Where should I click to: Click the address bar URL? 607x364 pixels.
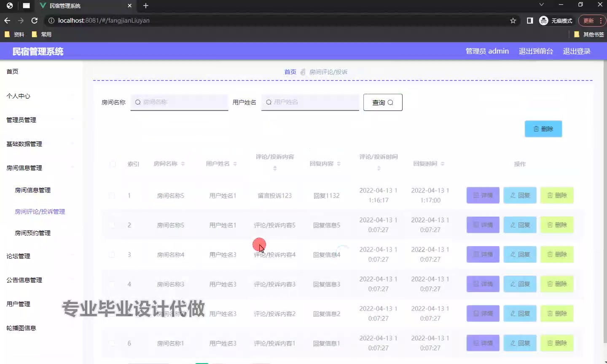104,21
